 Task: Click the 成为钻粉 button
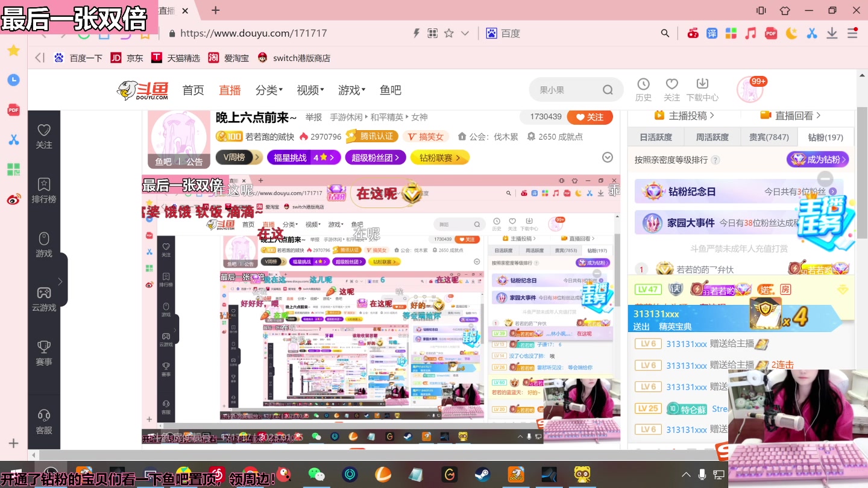pos(817,159)
